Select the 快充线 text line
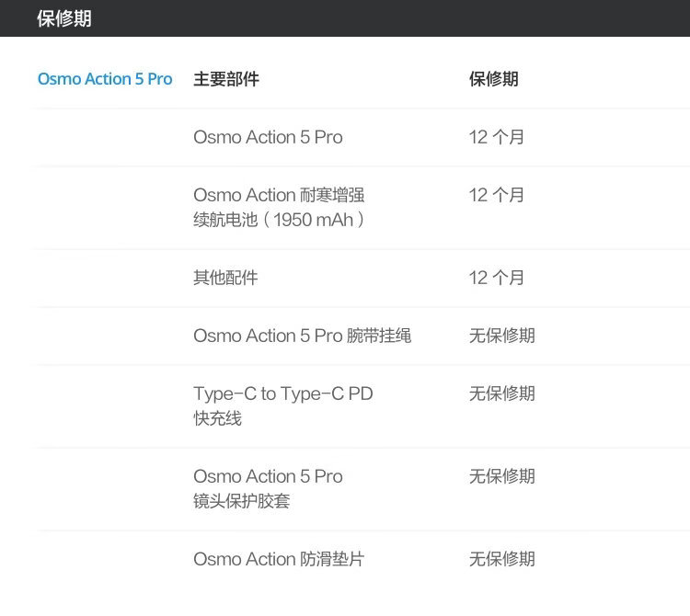Image resolution: width=690 pixels, height=616 pixels. 217,418
